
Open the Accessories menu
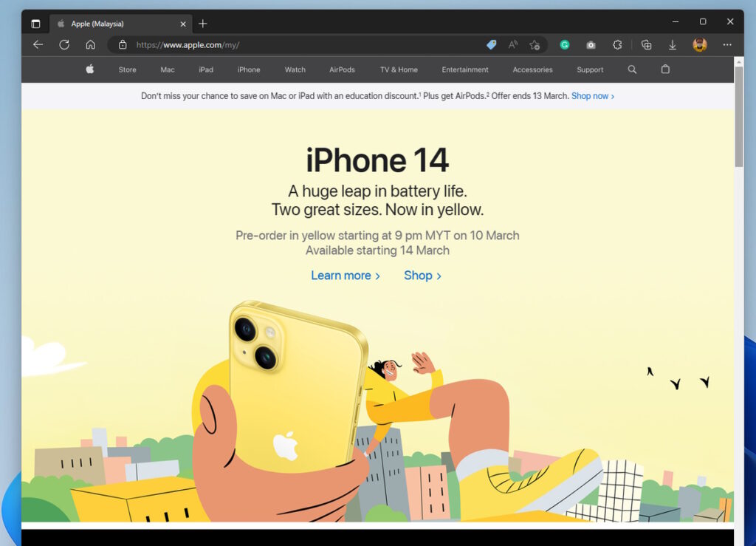coord(532,69)
